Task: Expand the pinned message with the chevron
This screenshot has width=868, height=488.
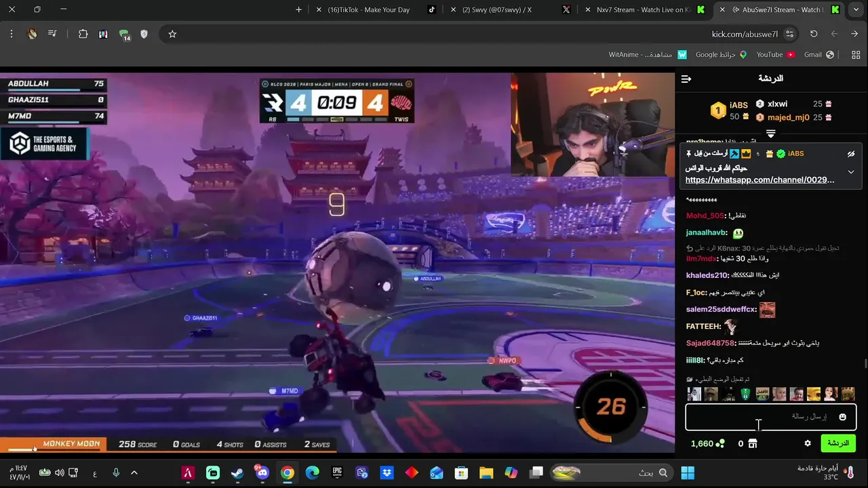Action: 851,172
